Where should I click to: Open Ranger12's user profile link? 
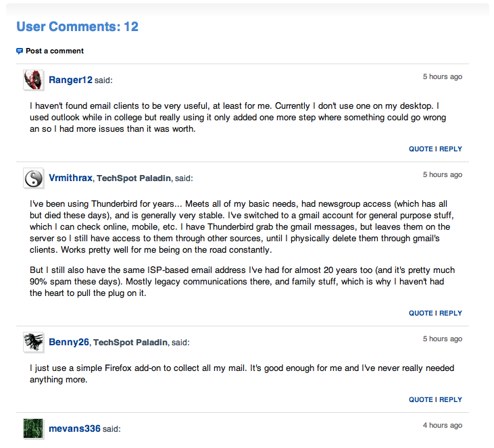(70, 80)
